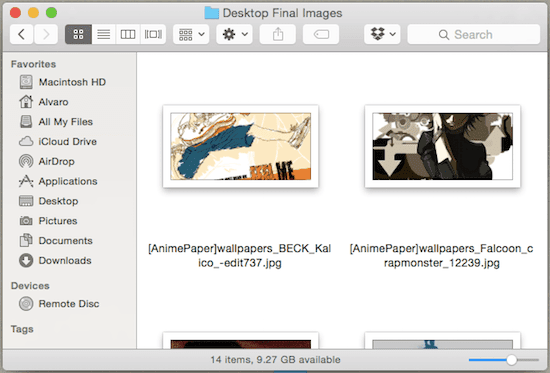This screenshot has height=373, width=550.
Task: Open Macintosh HD from Favorites
Action: pos(62,82)
